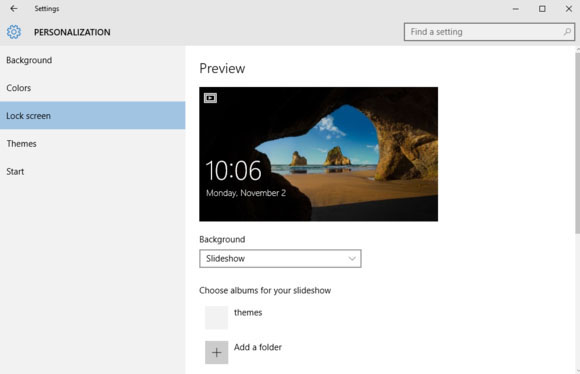Close the Settings window
Viewport: 580px width, 374px height.
[x=569, y=9]
